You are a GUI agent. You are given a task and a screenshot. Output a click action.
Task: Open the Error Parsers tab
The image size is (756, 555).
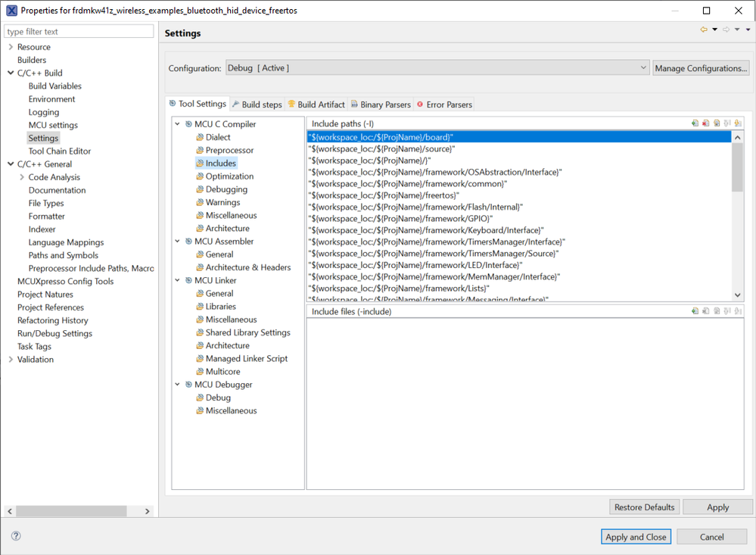pyautogui.click(x=444, y=104)
